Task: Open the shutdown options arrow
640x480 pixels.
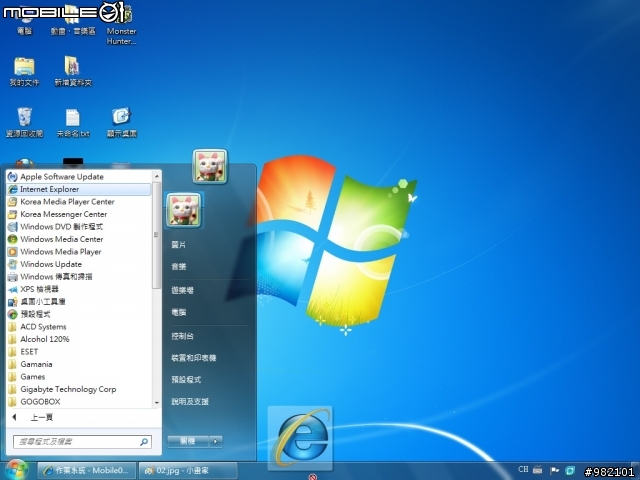Action: click(216, 441)
